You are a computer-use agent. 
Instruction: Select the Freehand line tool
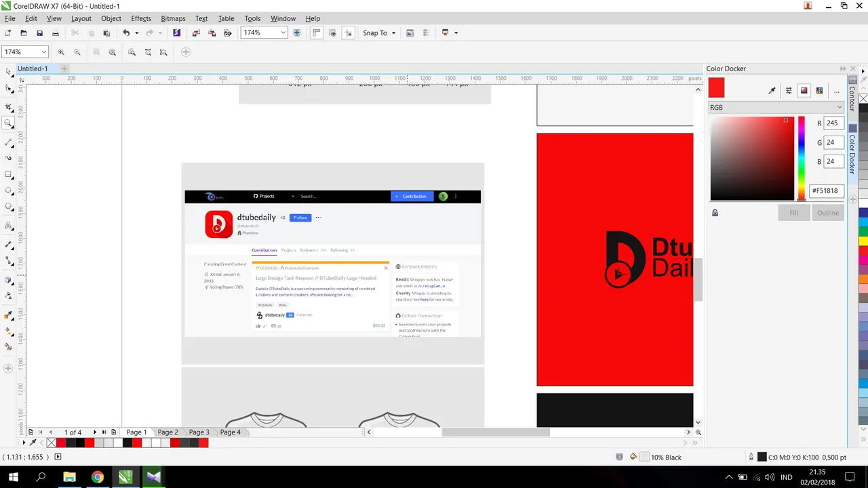click(x=8, y=142)
